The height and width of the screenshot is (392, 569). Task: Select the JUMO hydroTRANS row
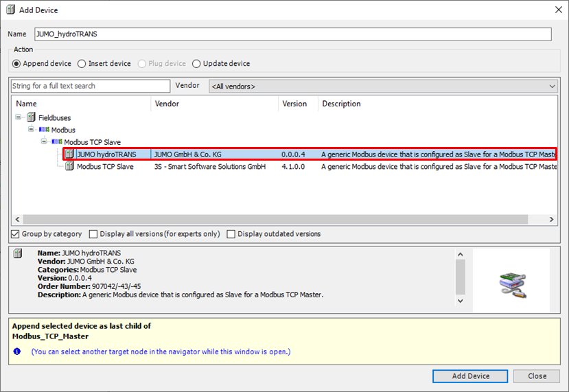tap(310, 154)
